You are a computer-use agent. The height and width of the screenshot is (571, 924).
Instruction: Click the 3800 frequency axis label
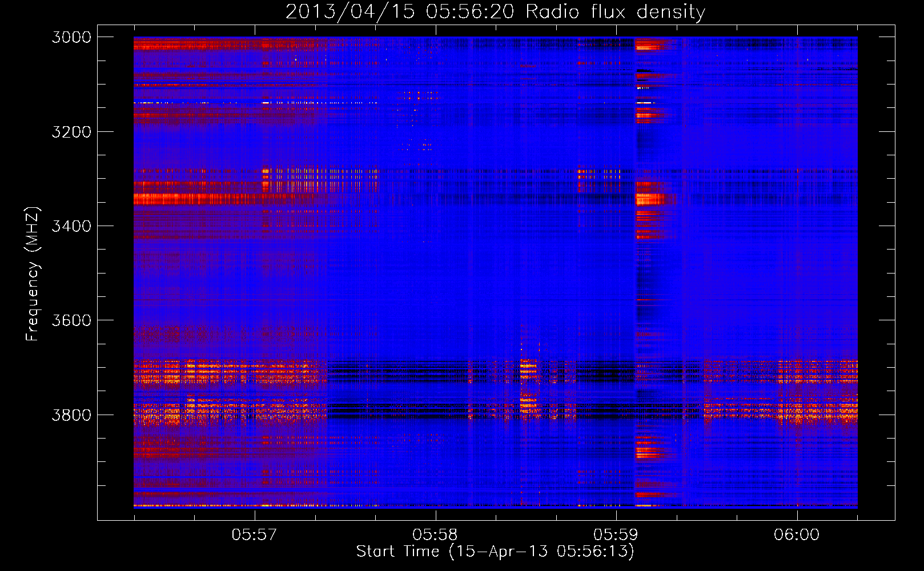click(71, 415)
